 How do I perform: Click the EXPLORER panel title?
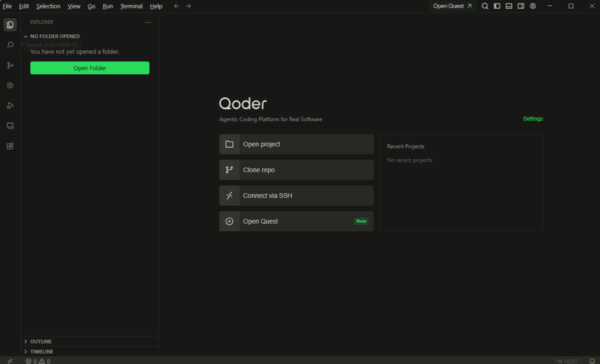coord(42,22)
